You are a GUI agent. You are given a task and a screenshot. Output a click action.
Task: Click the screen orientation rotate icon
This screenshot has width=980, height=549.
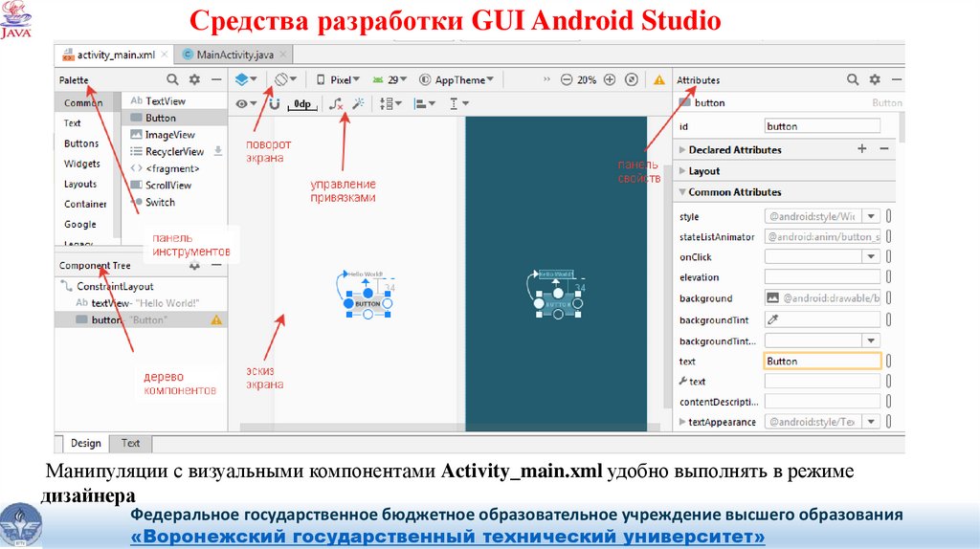click(285, 79)
